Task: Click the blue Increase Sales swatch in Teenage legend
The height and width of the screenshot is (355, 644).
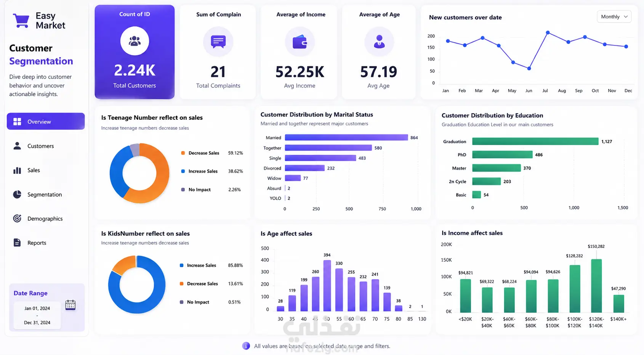Action: point(183,171)
